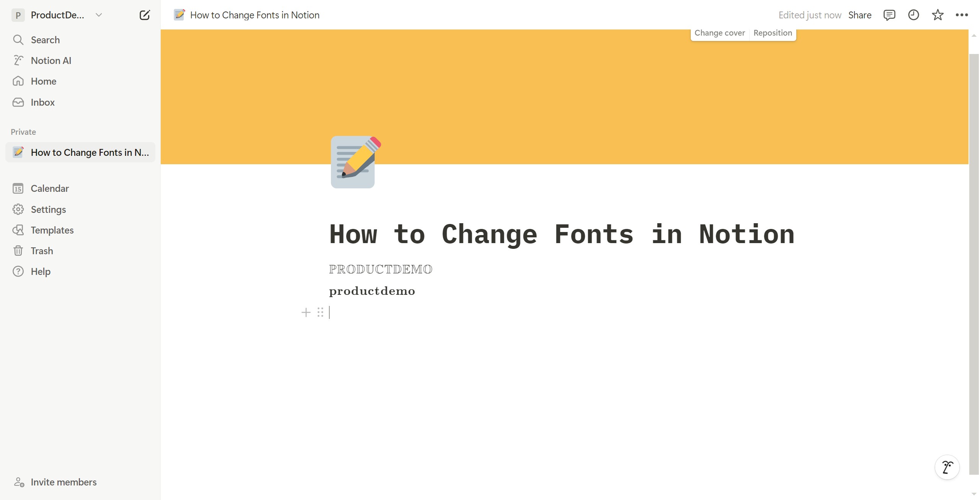
Task: Click the yellow page cover image
Action: [x=564, y=96]
